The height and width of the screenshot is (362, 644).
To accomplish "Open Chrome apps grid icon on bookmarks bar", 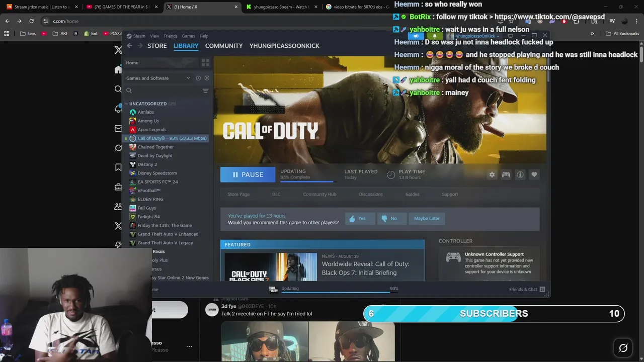I will point(7,34).
